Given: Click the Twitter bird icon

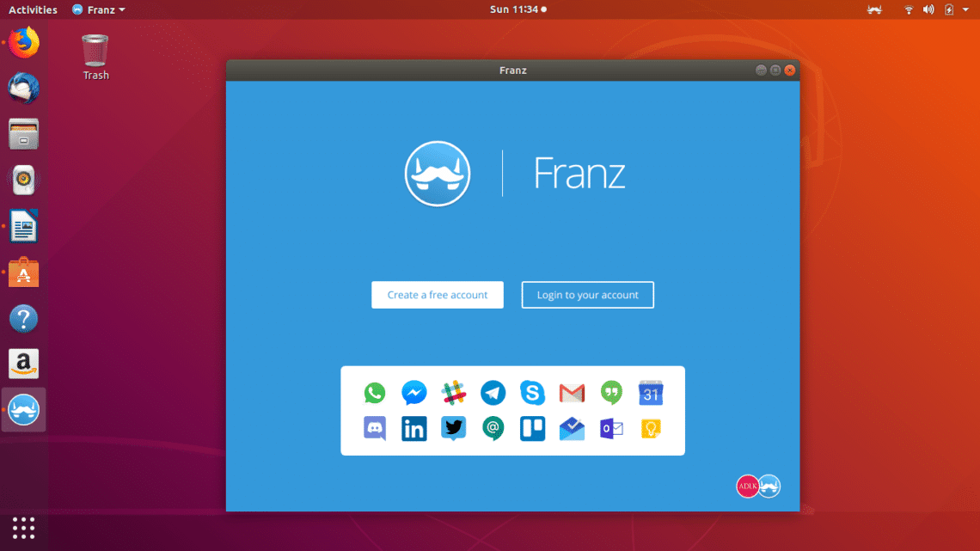Looking at the screenshot, I should (x=454, y=428).
